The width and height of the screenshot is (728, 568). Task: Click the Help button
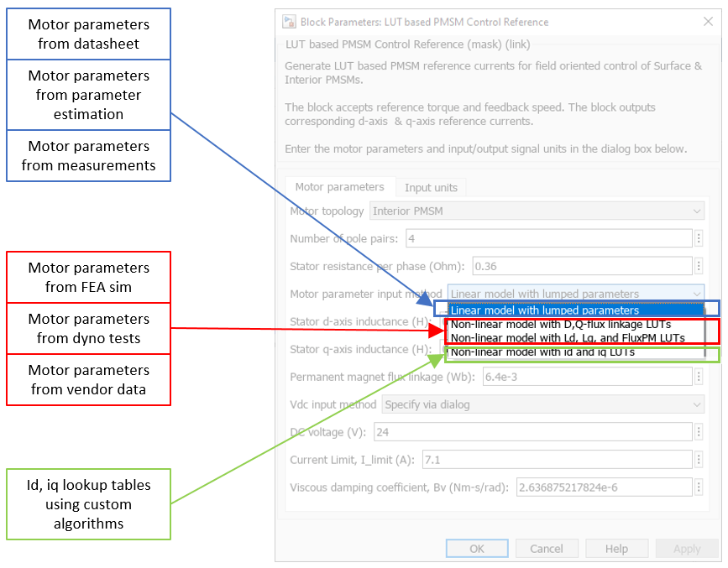coord(616,548)
